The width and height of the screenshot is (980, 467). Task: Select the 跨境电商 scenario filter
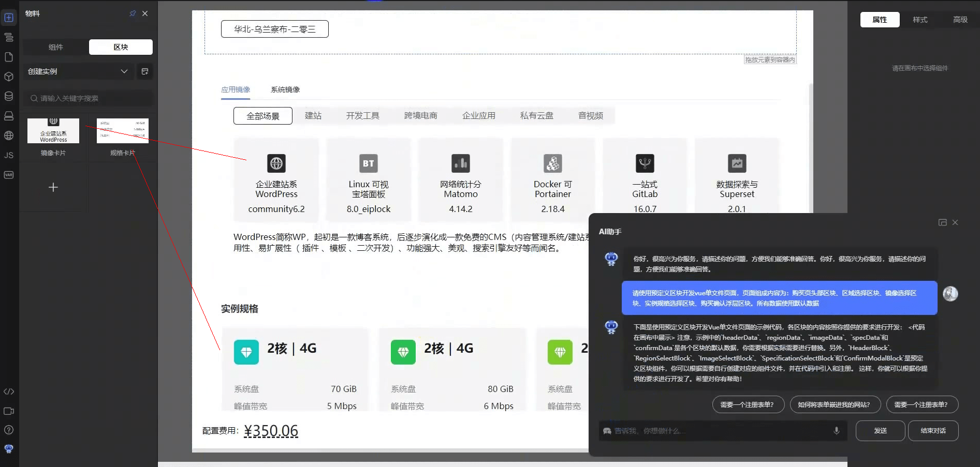(421, 115)
